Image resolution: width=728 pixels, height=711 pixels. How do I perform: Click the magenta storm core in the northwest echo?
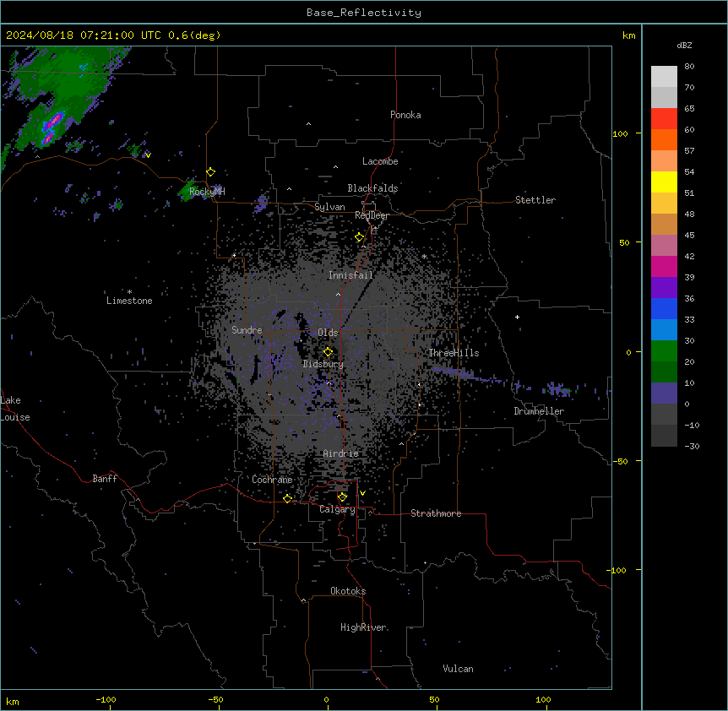54,122
